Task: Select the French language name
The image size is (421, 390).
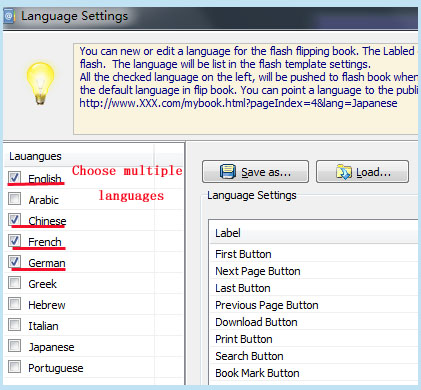Action: (45, 242)
